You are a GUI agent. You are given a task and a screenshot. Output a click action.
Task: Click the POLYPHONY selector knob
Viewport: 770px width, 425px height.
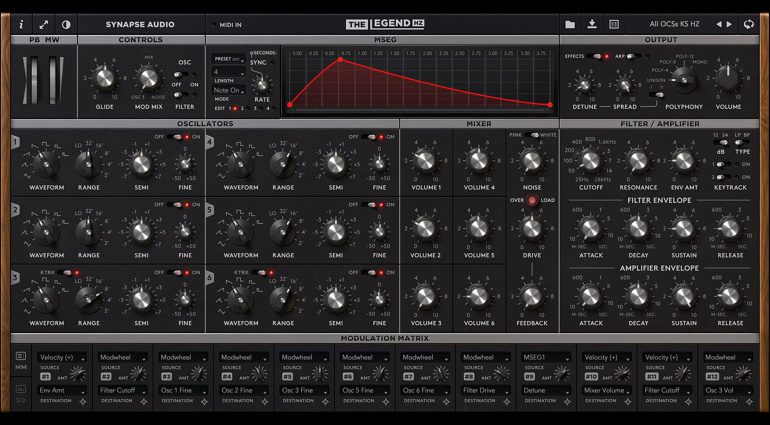[x=684, y=80]
